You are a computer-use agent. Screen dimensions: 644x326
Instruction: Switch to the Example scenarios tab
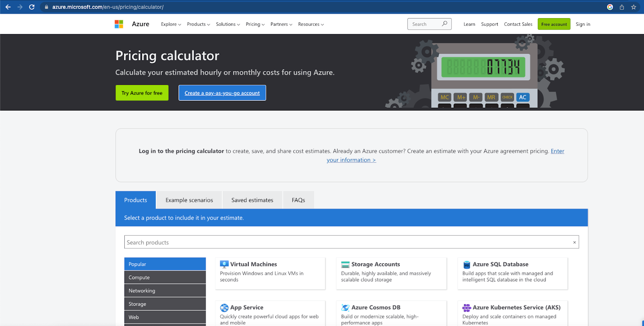189,200
